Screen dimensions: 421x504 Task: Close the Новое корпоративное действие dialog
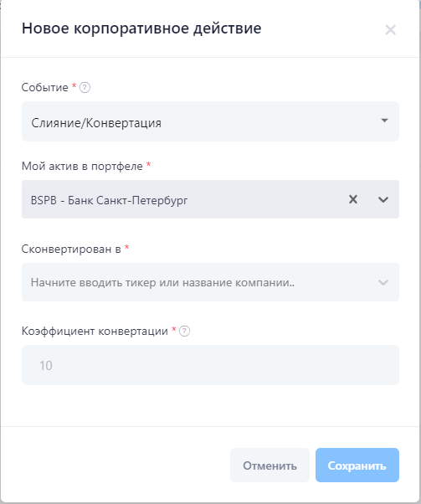tap(390, 30)
